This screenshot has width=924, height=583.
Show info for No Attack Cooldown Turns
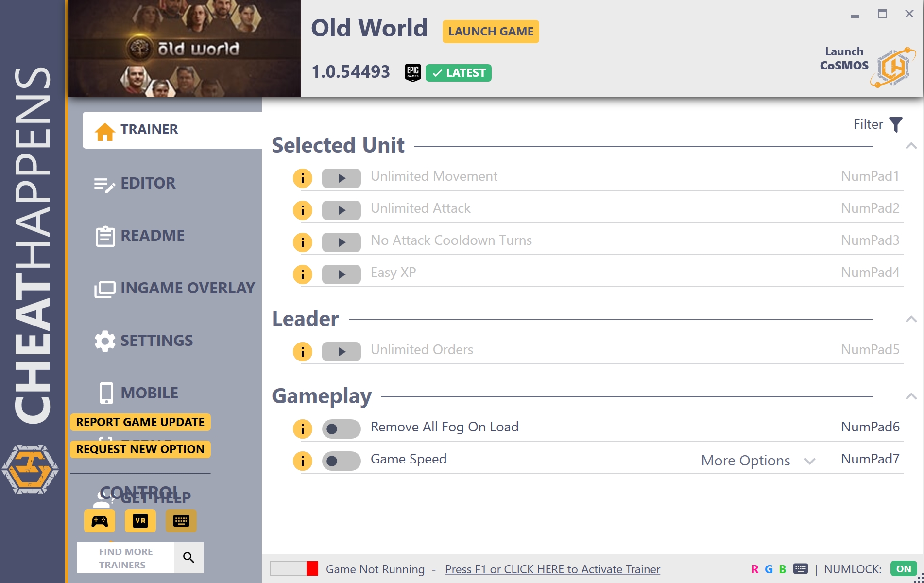(302, 242)
